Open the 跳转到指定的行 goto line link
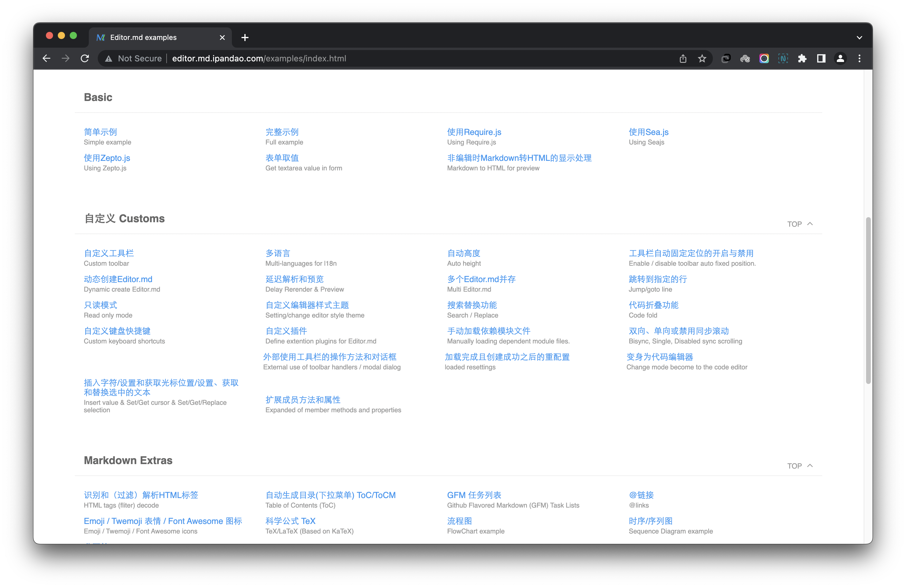The width and height of the screenshot is (906, 588). (657, 279)
